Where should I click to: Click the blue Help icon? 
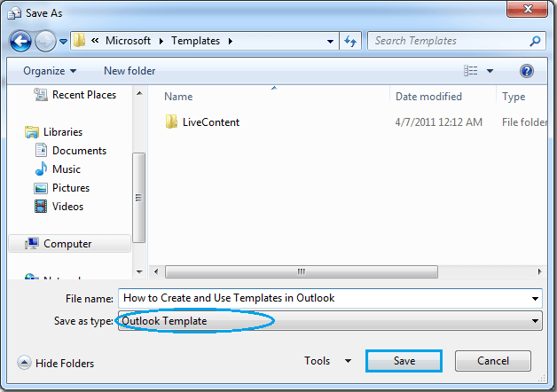[527, 71]
